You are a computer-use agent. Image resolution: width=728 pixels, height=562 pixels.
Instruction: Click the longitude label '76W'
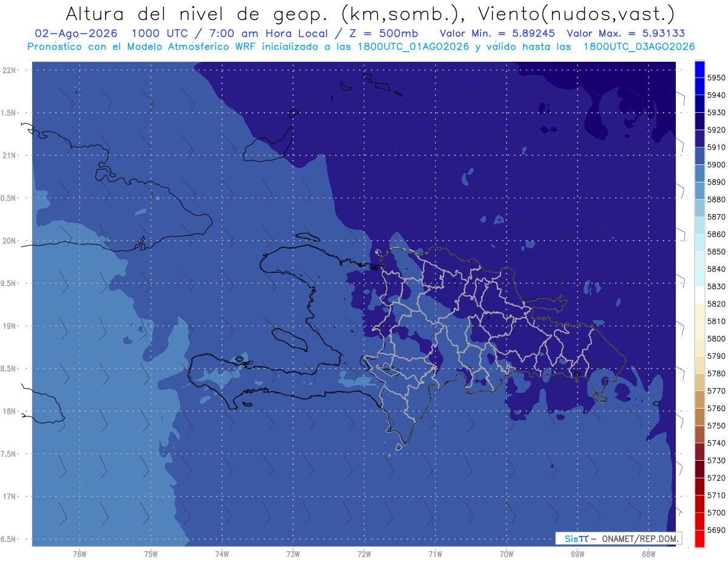[79, 554]
